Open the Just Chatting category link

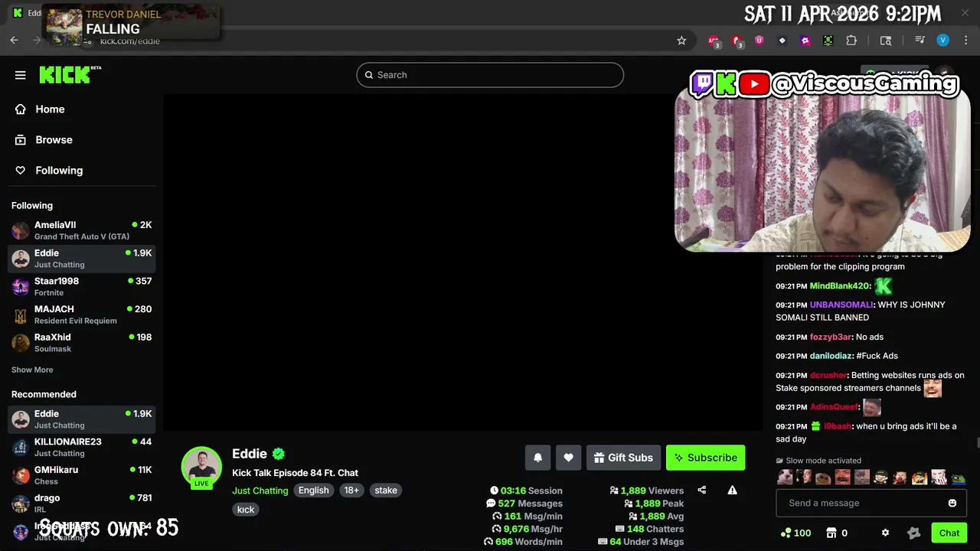[x=260, y=491]
